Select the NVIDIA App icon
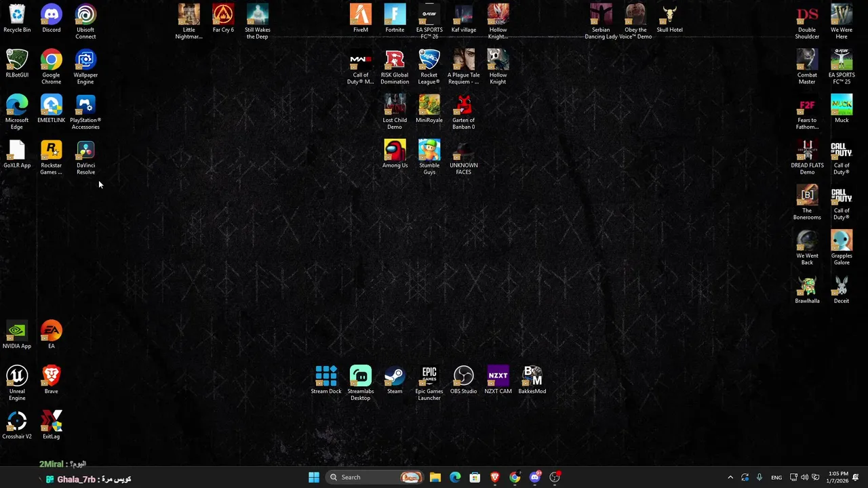 (17, 335)
